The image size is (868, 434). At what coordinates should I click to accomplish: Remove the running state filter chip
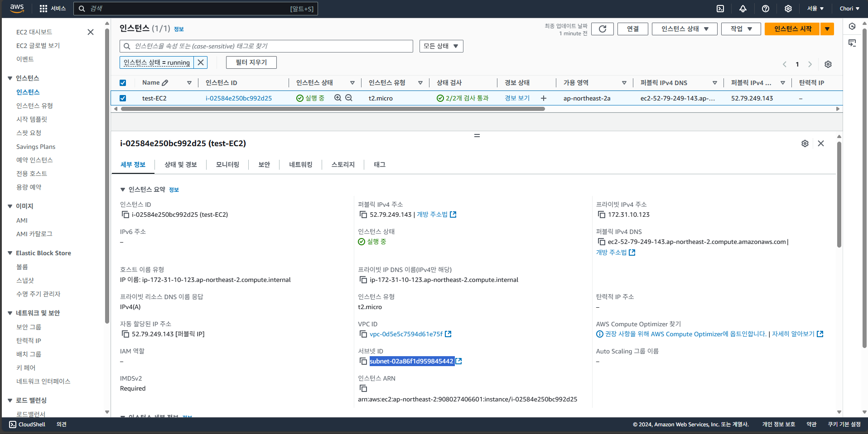(x=201, y=62)
